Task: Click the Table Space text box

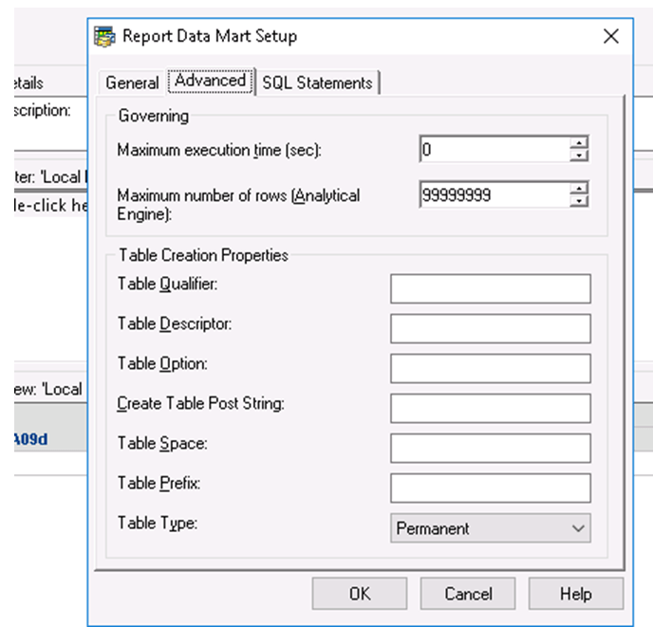Action: pyautogui.click(x=491, y=448)
